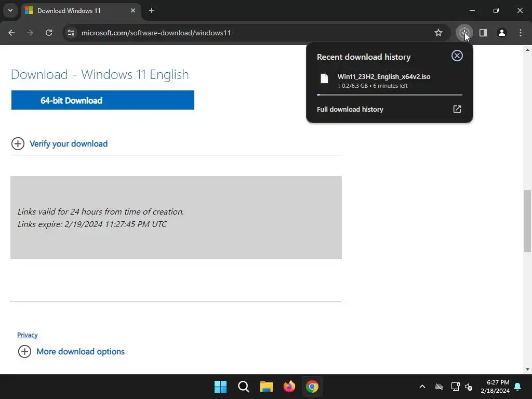Click Chrome icon in taskbar

tap(312, 387)
